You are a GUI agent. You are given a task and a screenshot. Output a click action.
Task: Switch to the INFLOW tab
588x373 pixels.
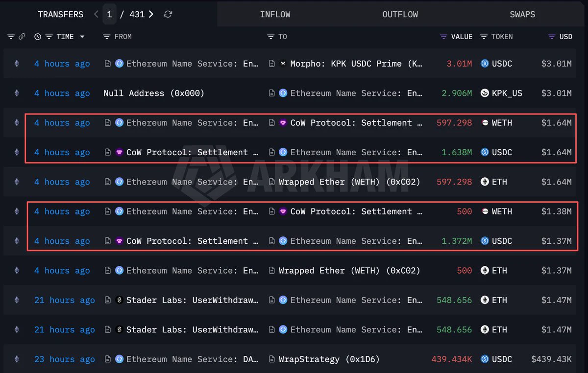pos(275,14)
